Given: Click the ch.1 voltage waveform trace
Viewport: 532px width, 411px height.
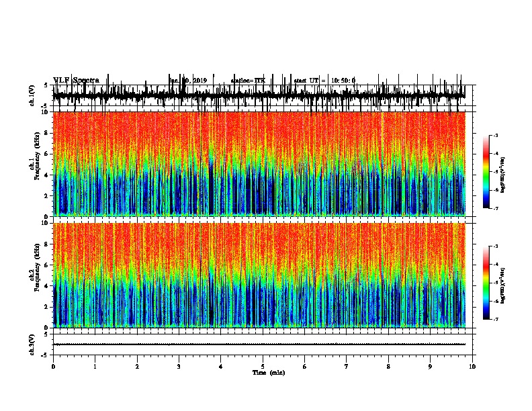Looking at the screenshot, I should [259, 95].
